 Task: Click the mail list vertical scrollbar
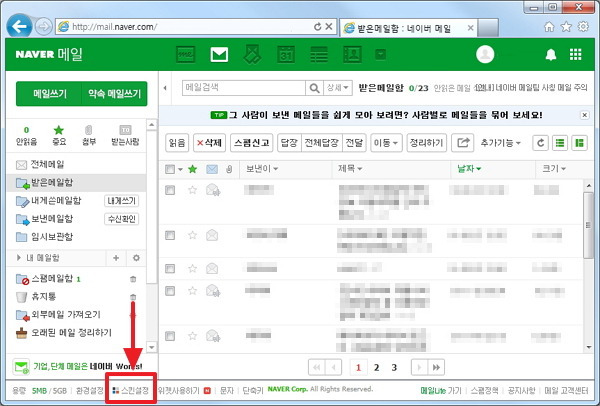click(589, 225)
